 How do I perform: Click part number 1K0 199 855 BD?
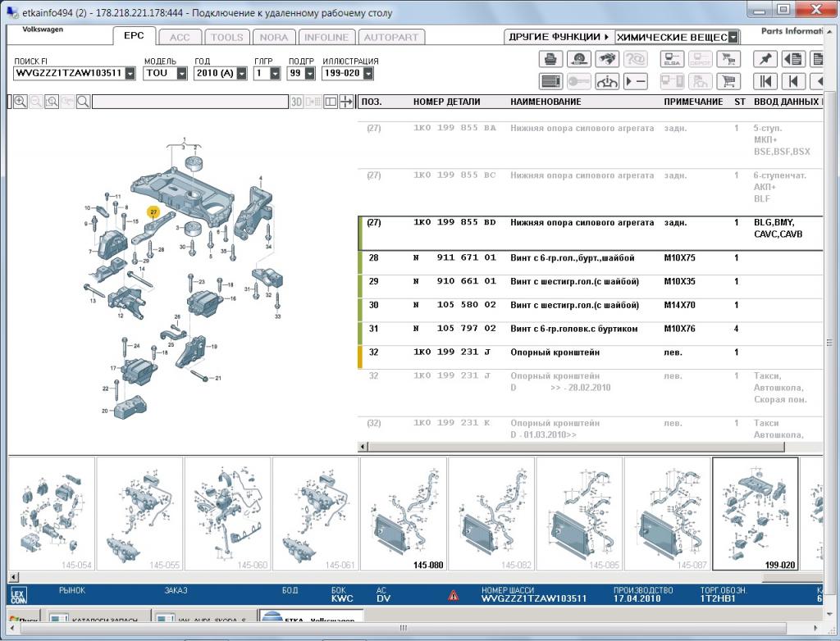pyautogui.click(x=454, y=222)
